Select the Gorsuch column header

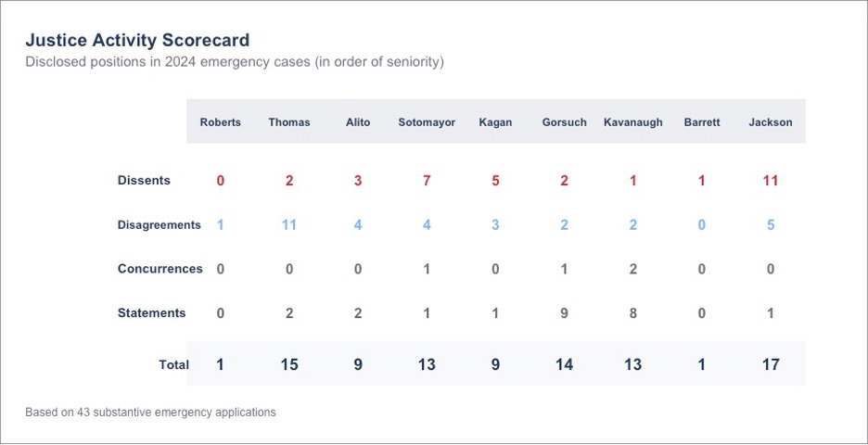tap(564, 122)
